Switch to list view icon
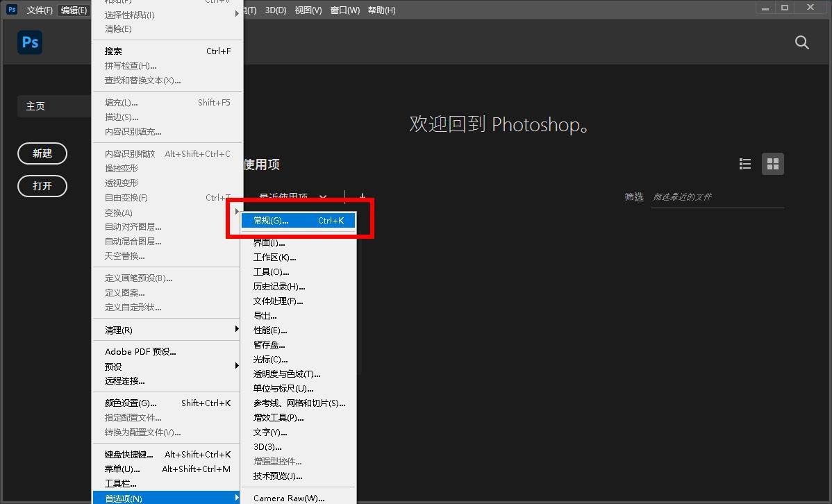The height and width of the screenshot is (504, 832). (745, 164)
